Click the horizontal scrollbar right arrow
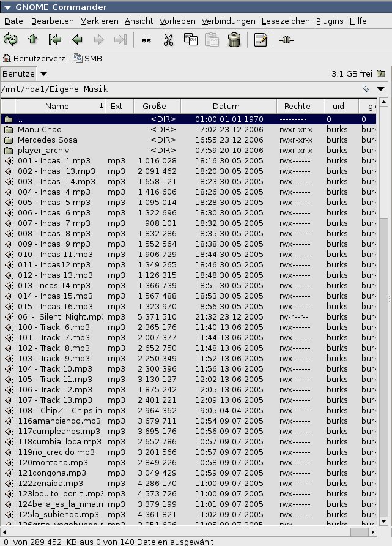The width and height of the screenshot is (392, 546). pos(372,532)
